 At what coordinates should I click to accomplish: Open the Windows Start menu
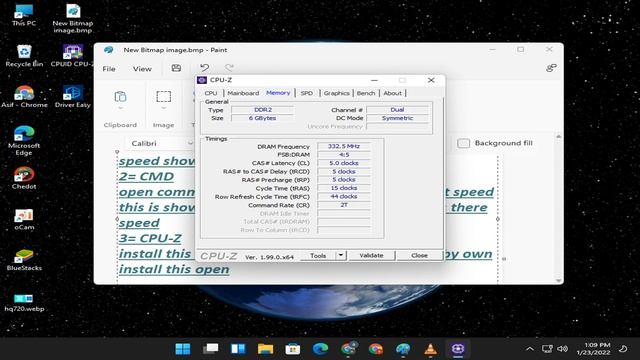[182, 349]
